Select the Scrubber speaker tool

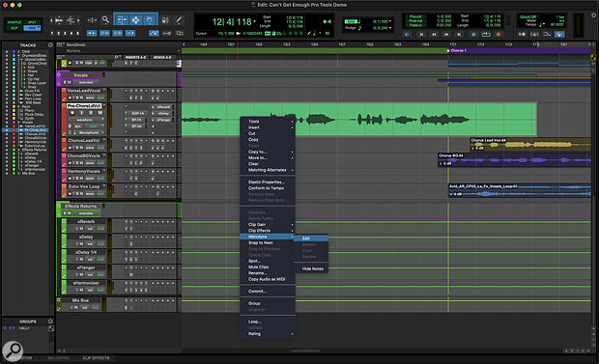[x=165, y=20]
